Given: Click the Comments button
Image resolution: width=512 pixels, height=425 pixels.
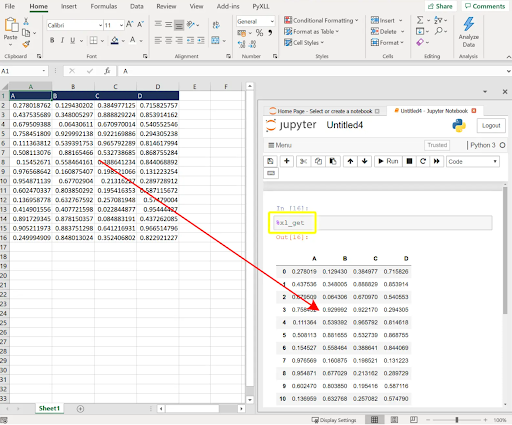Looking at the screenshot, I should [485, 6].
